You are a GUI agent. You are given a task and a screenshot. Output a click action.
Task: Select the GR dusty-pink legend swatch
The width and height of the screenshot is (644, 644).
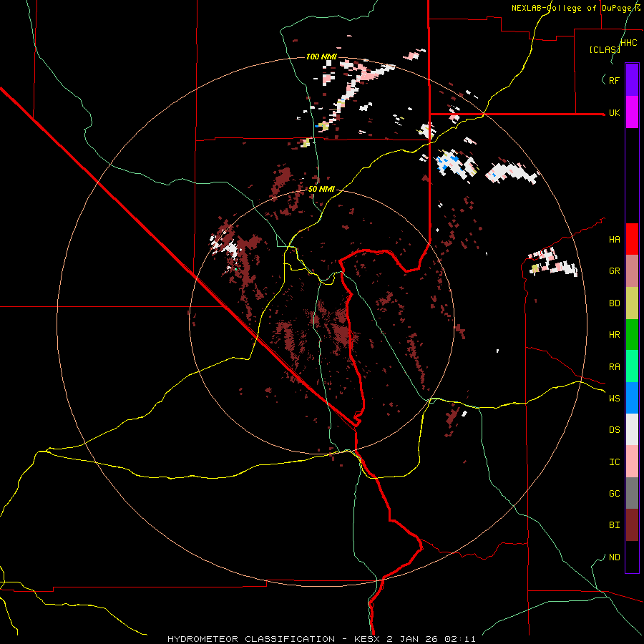pyautogui.click(x=632, y=271)
